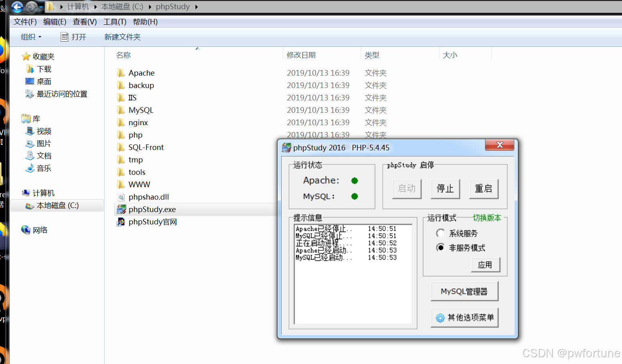622x364 pixels.
Task: Click 计算机 in the address bar
Action: coord(78,7)
